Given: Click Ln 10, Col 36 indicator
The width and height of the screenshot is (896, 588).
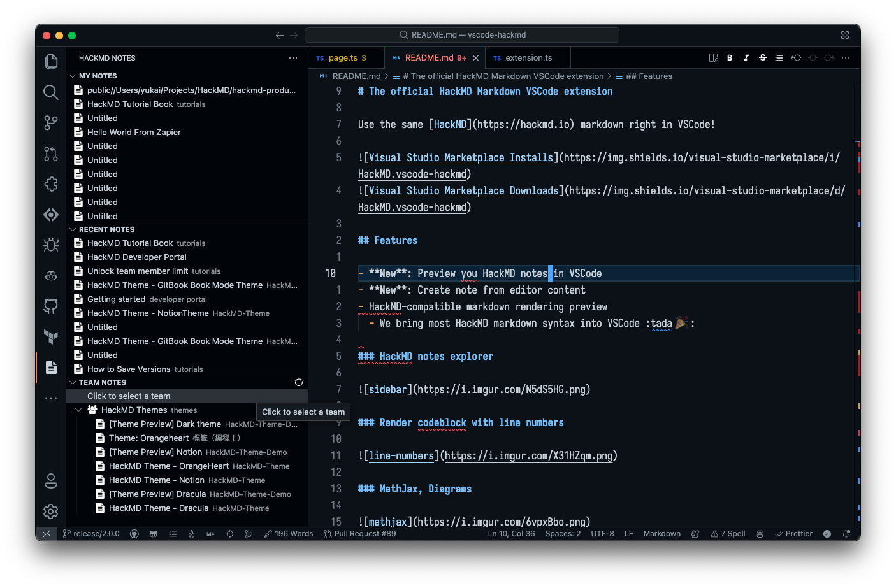Looking at the screenshot, I should point(511,534).
